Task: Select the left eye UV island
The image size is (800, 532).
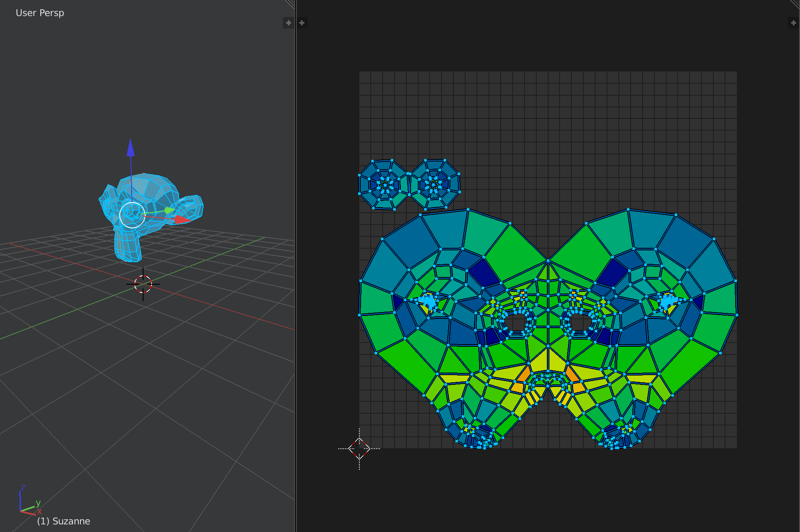Action: 384,184
